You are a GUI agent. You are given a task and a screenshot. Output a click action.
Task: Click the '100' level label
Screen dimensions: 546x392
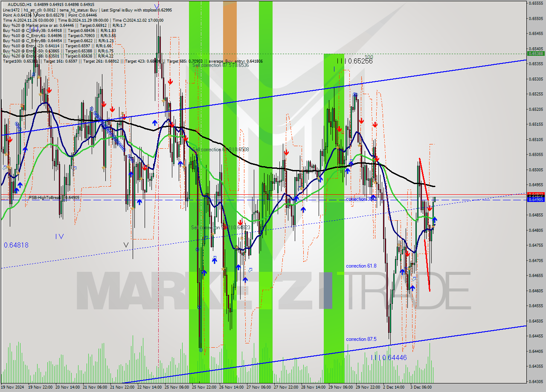click(369, 57)
